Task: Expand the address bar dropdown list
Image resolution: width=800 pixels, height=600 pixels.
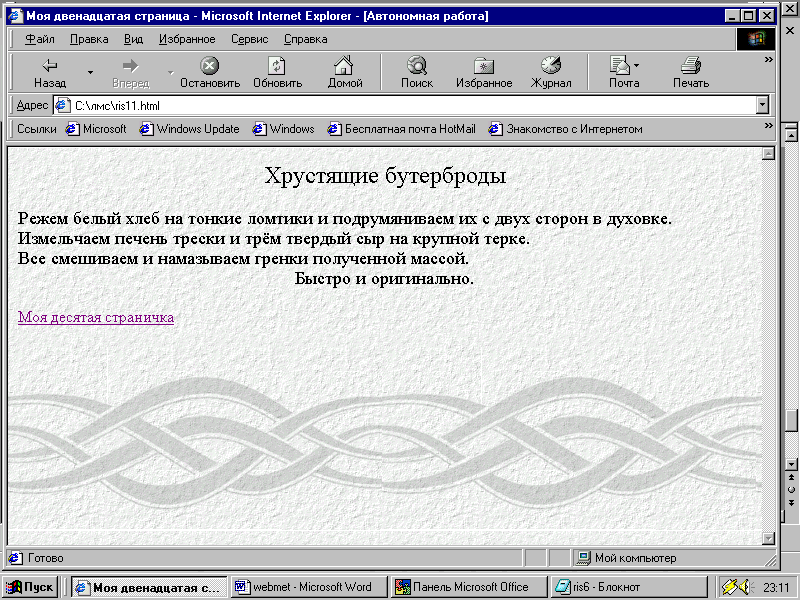Action: tap(762, 106)
